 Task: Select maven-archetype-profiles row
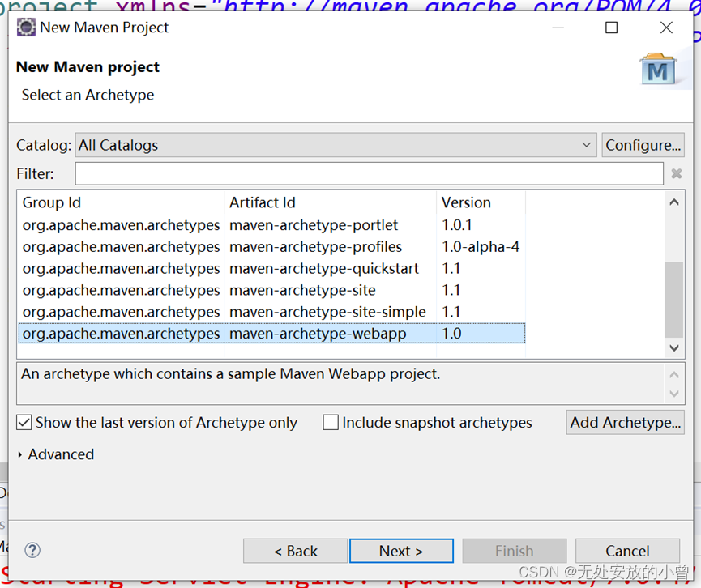click(271, 247)
